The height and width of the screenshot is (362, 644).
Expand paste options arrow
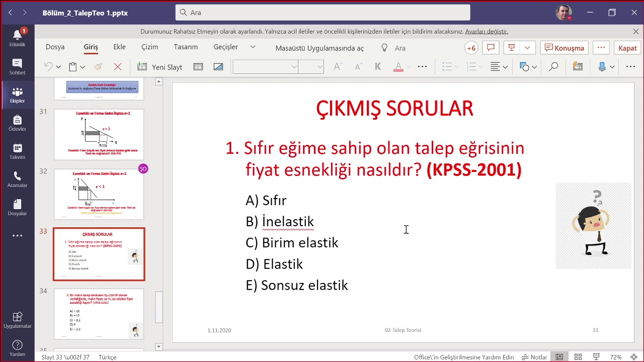coord(83,67)
